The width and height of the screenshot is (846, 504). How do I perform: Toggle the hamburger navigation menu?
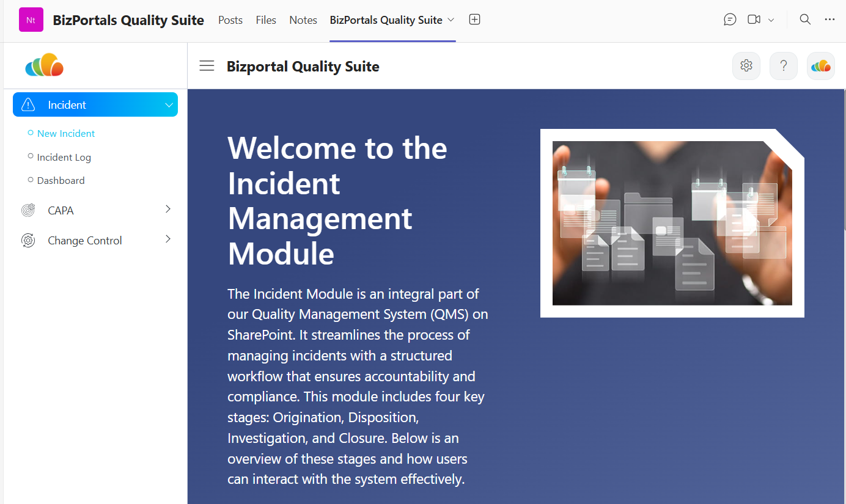(x=207, y=66)
